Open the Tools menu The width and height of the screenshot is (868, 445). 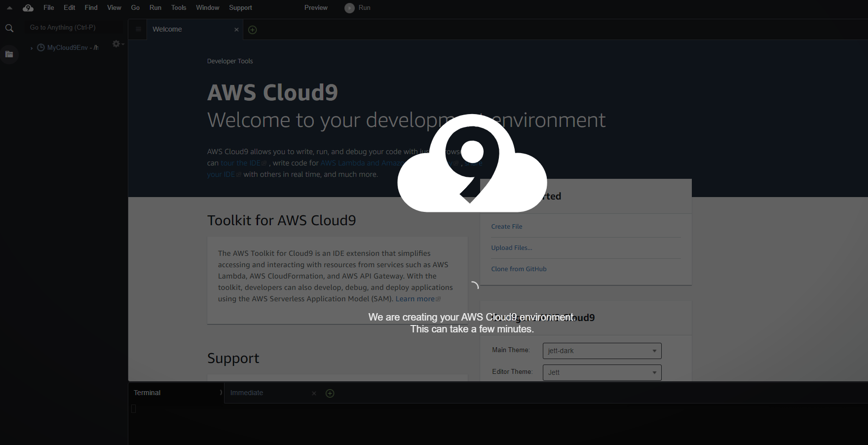[x=179, y=8]
